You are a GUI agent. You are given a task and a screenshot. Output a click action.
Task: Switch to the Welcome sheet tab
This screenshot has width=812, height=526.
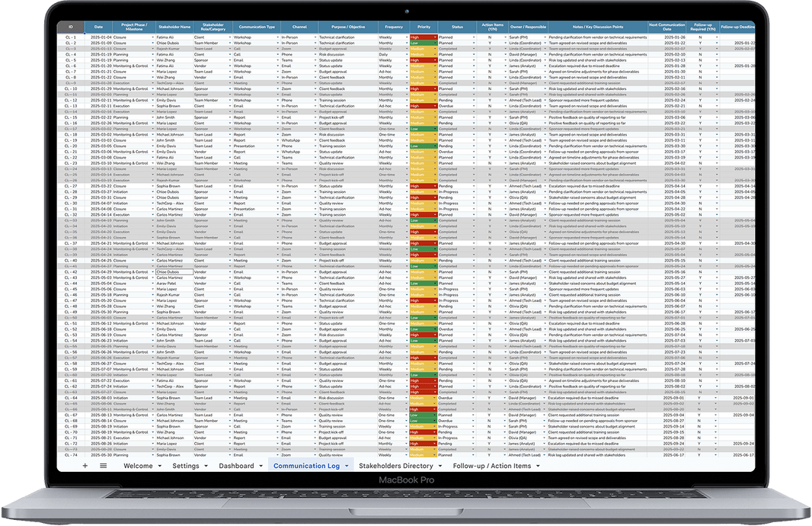pyautogui.click(x=139, y=466)
